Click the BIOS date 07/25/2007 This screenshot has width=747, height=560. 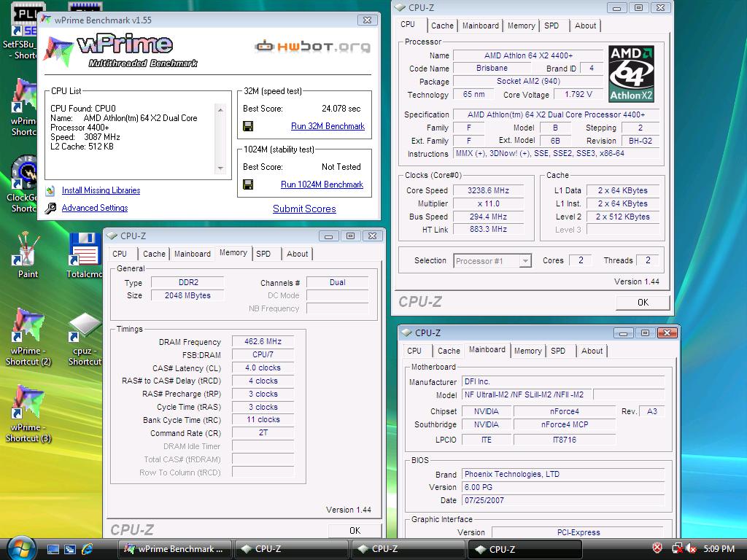(x=563, y=500)
